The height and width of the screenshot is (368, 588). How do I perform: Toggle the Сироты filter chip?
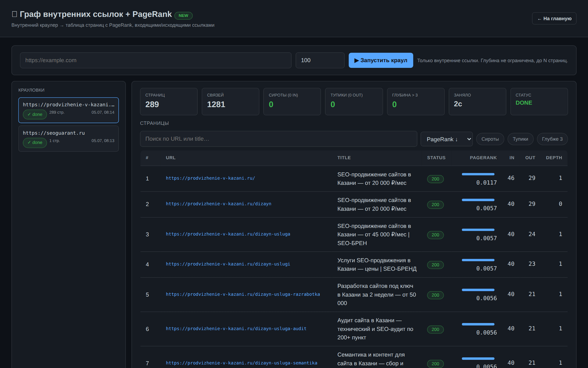[x=490, y=139]
